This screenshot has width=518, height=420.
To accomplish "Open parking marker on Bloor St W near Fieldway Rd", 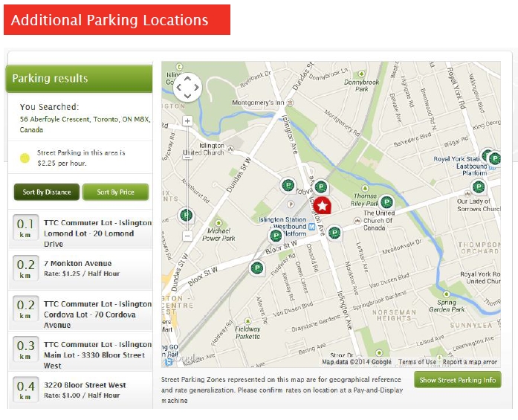I will [256, 268].
